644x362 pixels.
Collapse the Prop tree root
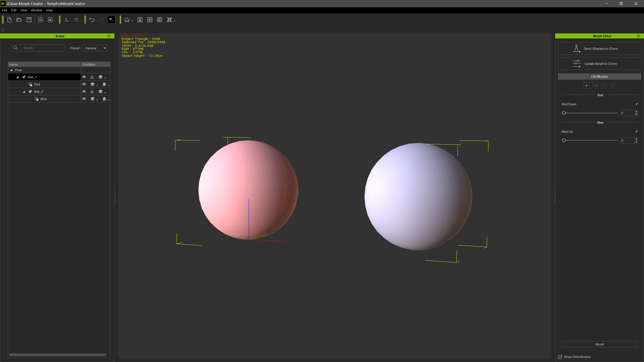coord(11,70)
